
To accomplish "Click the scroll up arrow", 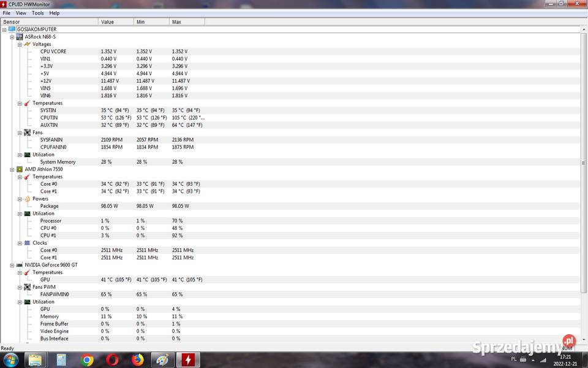I will (584, 29).
